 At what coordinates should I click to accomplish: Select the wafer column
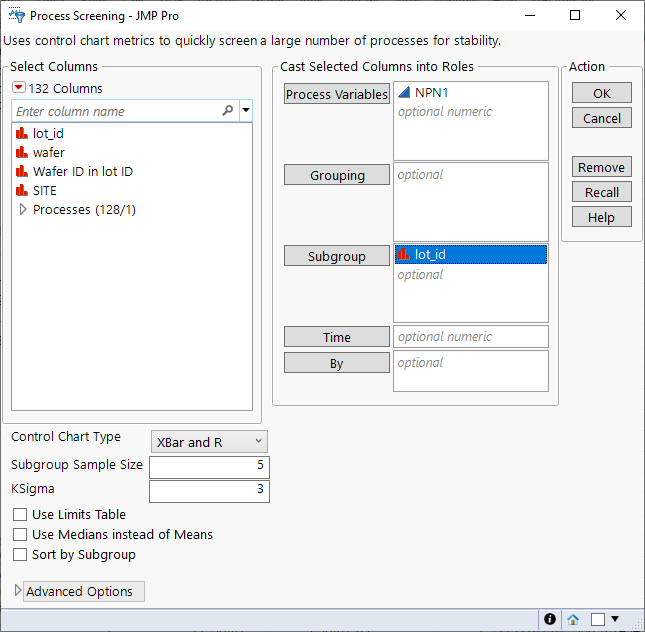tap(49, 152)
